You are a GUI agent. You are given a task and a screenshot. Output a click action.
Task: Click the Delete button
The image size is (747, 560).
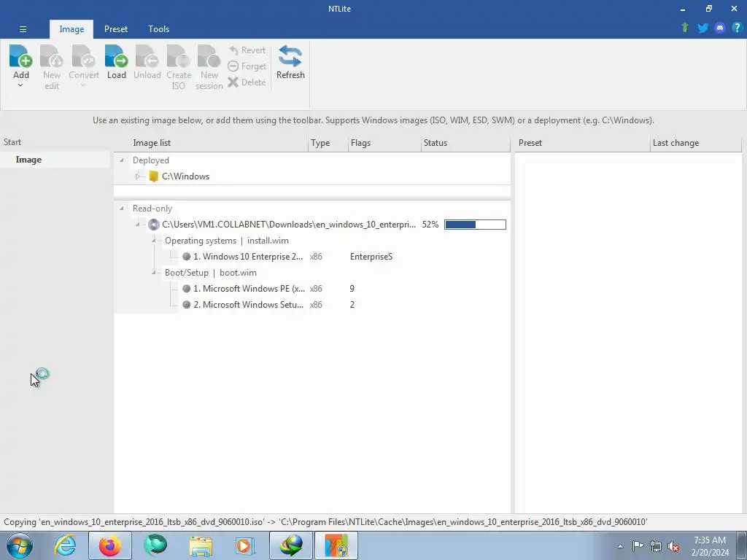click(247, 82)
